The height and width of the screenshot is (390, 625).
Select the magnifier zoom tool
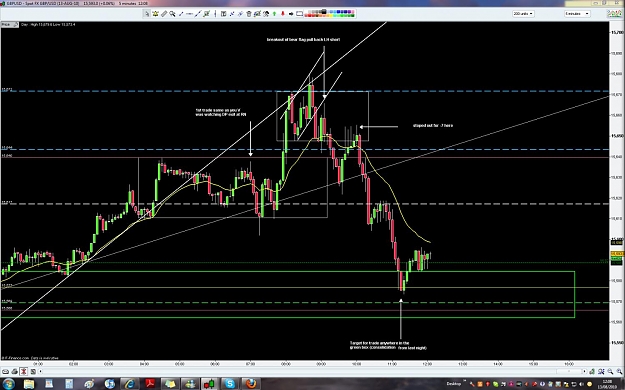coord(172,14)
